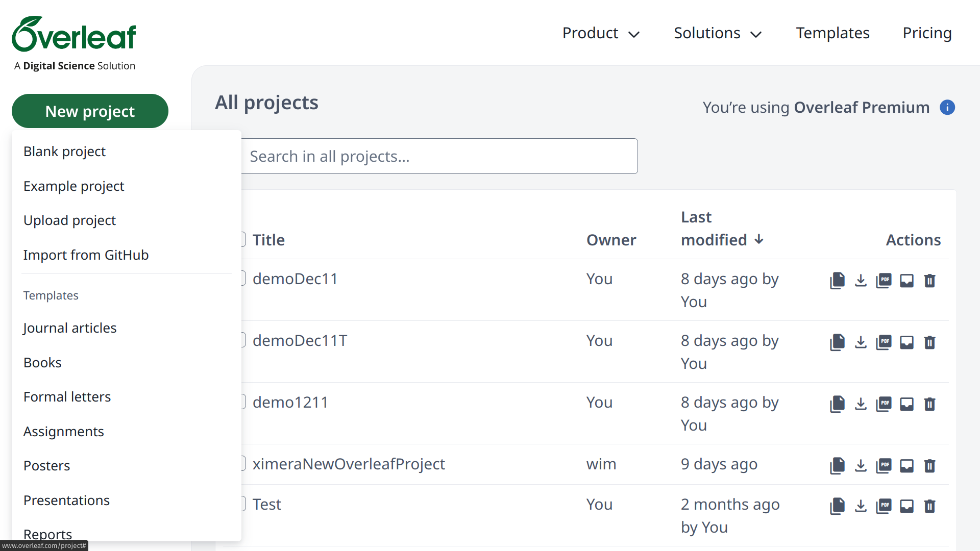Download PDF for demoDec11T project
The width and height of the screenshot is (980, 551).
884,342
